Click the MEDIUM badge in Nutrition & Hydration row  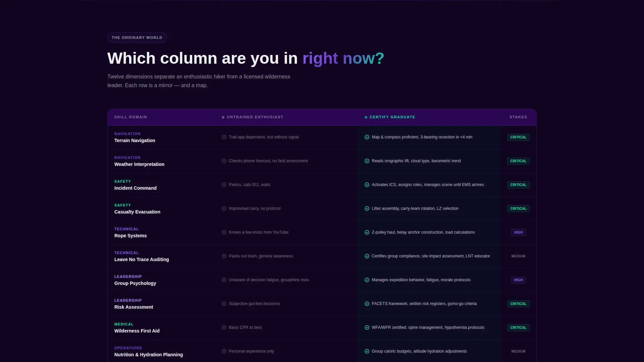pyautogui.click(x=518, y=351)
